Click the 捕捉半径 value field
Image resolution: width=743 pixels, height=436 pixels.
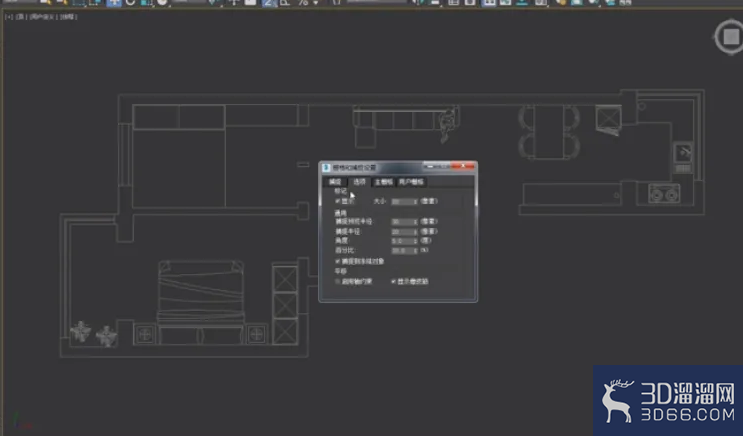(x=402, y=232)
